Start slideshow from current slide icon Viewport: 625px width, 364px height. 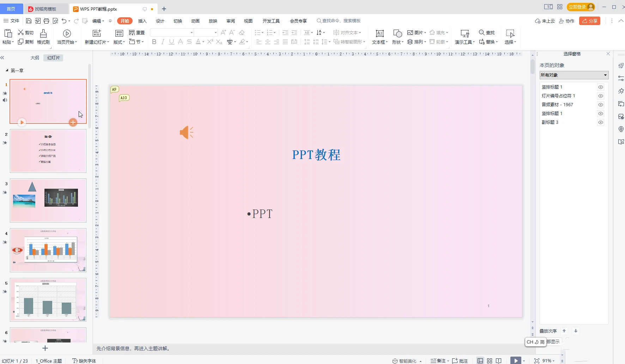pyautogui.click(x=67, y=34)
